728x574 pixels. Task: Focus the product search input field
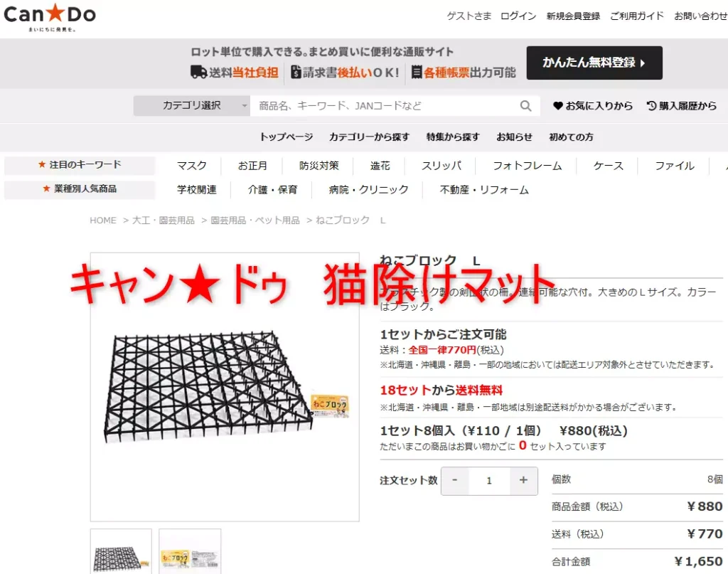385,106
